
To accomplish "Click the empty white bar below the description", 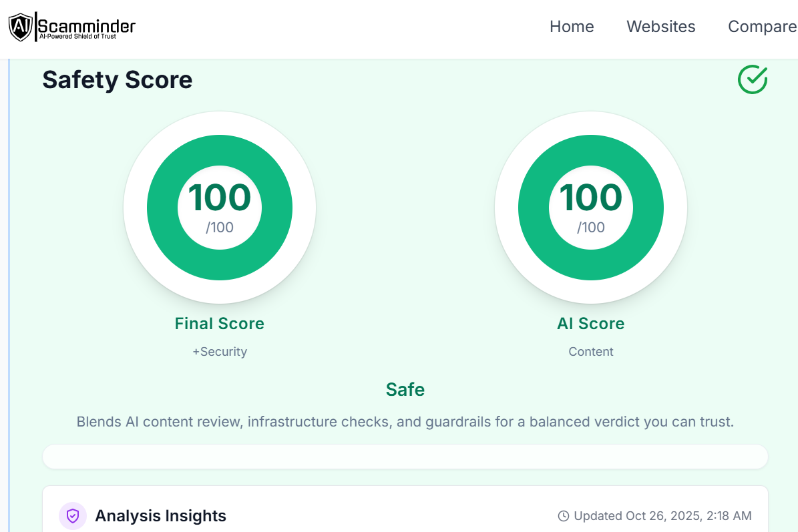I will [x=405, y=457].
